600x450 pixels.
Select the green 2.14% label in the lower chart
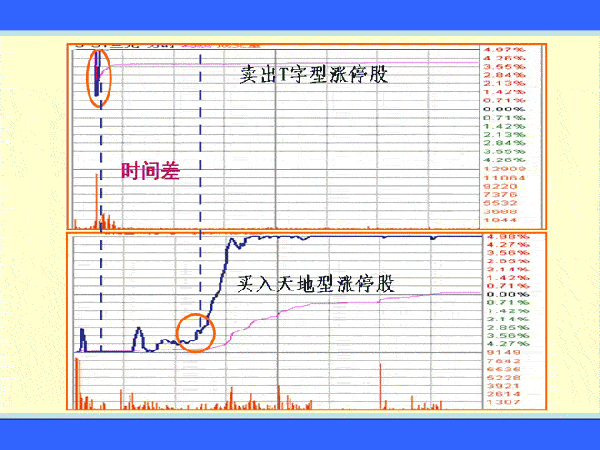coord(508,319)
